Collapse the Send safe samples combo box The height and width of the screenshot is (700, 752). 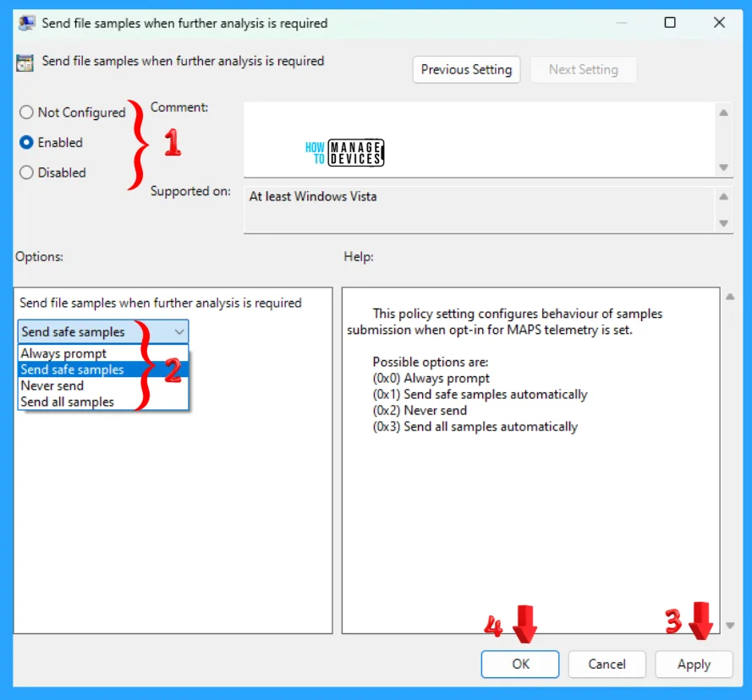pyautogui.click(x=103, y=331)
